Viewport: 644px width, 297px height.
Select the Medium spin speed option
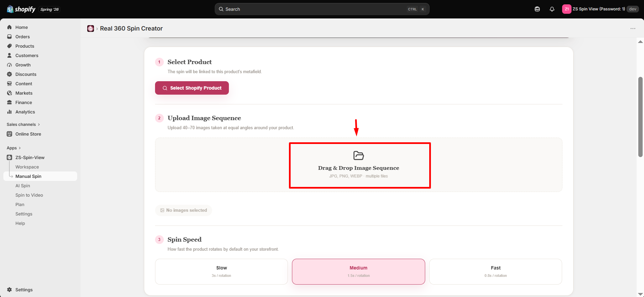pos(358,271)
